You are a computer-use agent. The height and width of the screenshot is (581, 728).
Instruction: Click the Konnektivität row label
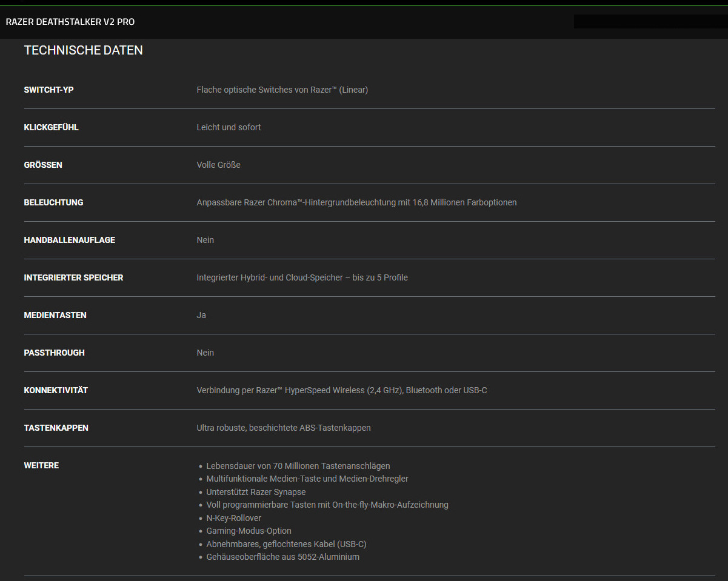pyautogui.click(x=56, y=390)
